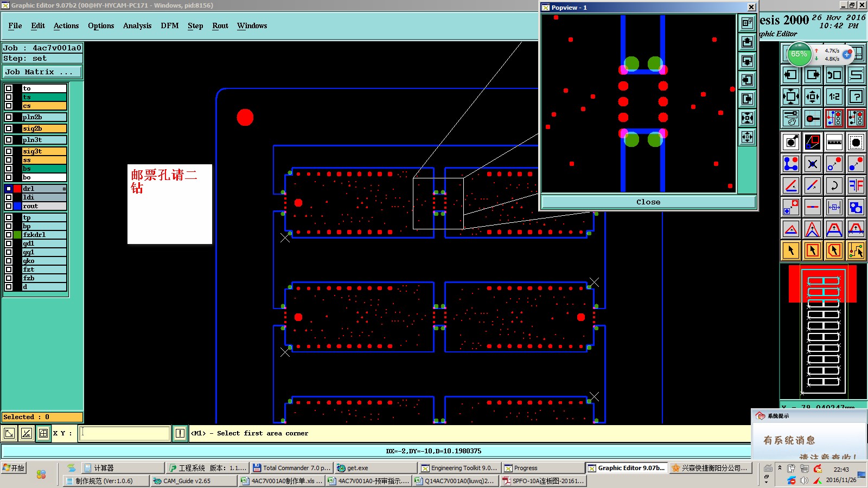Click the X Y coordinate input field
This screenshot has height=488, width=868.
coord(125,433)
